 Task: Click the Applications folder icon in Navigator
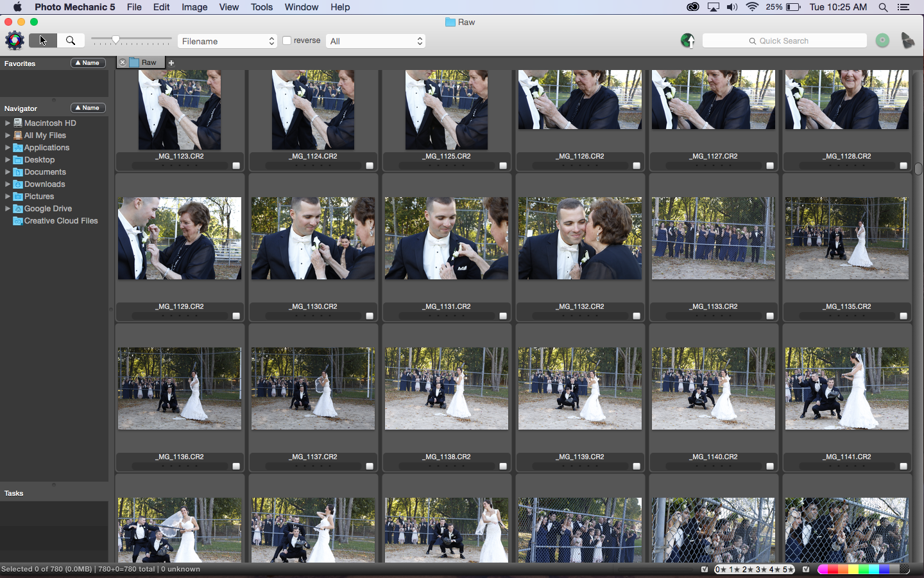point(18,148)
